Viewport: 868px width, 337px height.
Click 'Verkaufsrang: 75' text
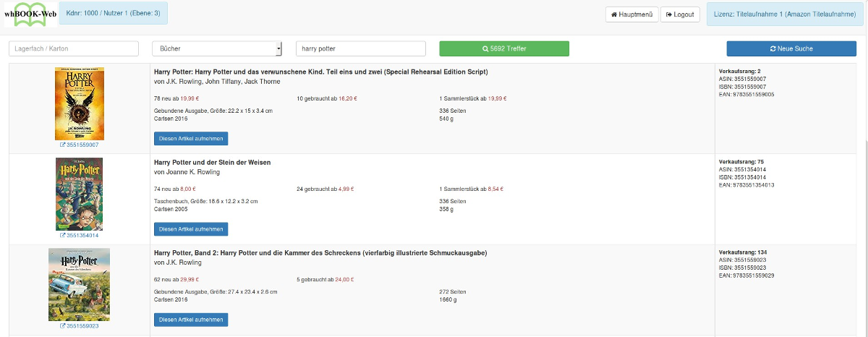pyautogui.click(x=741, y=162)
